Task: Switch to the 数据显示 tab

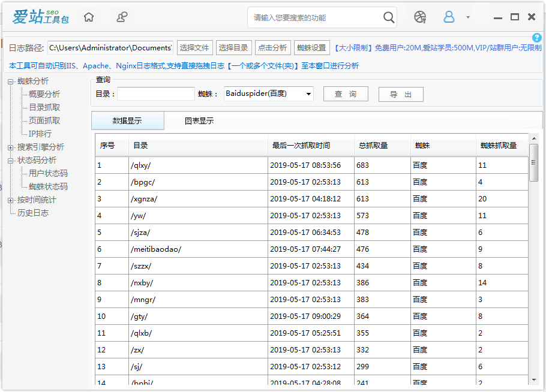Action: (127, 120)
